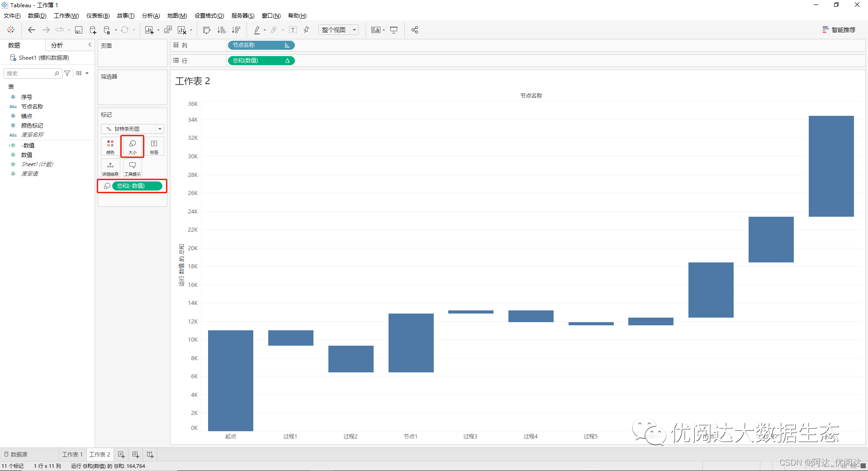868x471 pixels.
Task: Select the 起点 bar in the chart
Action: (231, 381)
